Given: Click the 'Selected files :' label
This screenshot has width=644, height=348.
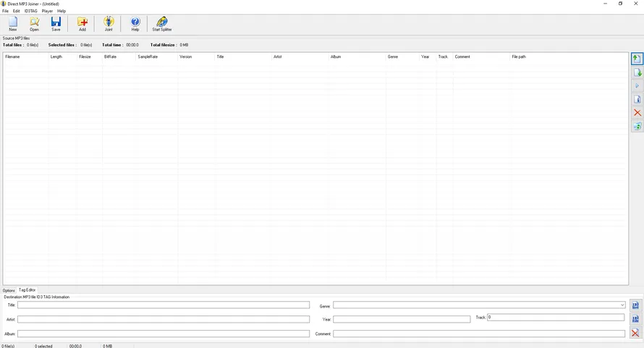Looking at the screenshot, I should (62, 45).
